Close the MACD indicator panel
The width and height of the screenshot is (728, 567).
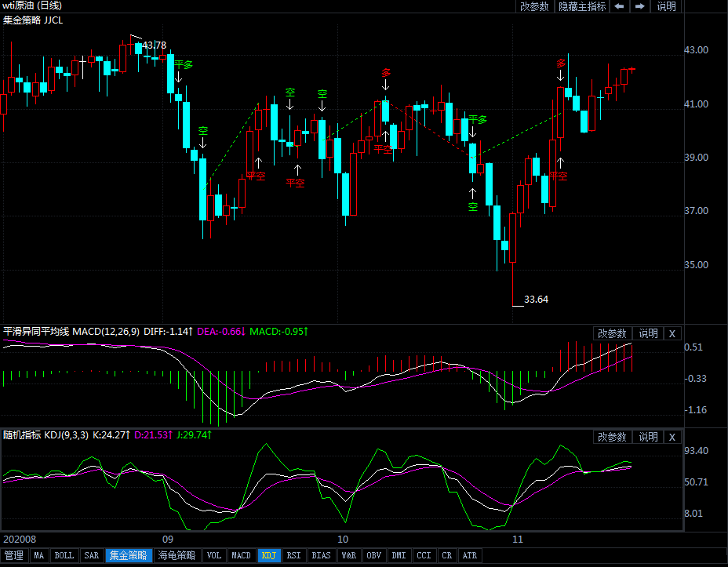pos(672,333)
